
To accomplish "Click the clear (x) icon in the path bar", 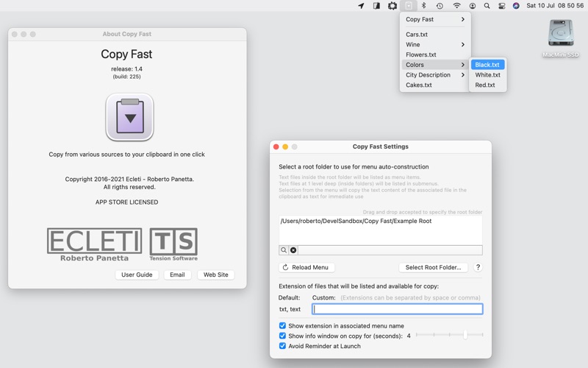I will (293, 250).
